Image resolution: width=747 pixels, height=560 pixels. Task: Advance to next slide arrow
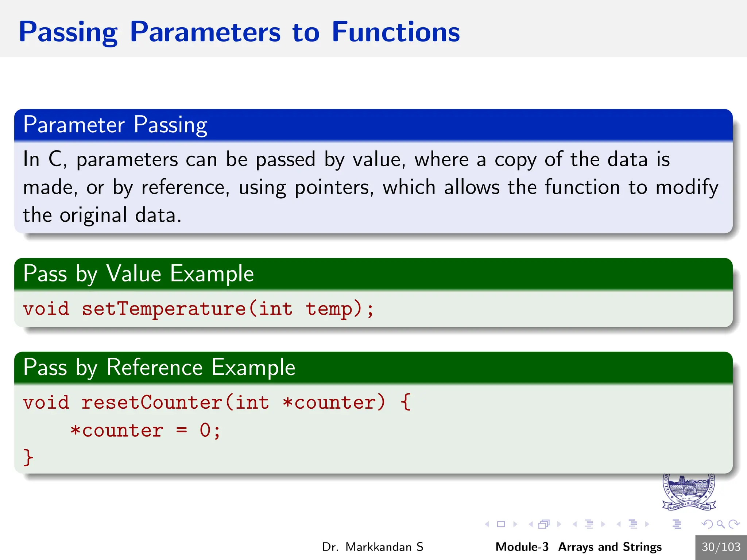tap(515, 524)
